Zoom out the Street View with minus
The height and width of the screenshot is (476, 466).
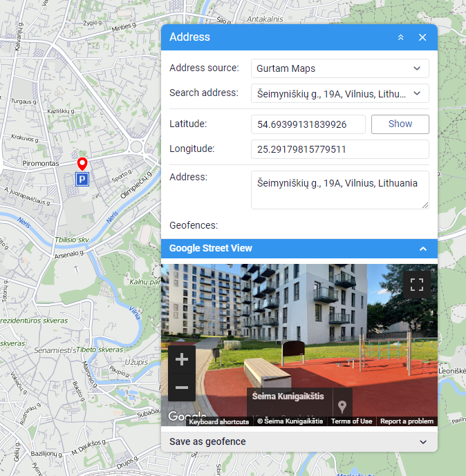point(182,388)
